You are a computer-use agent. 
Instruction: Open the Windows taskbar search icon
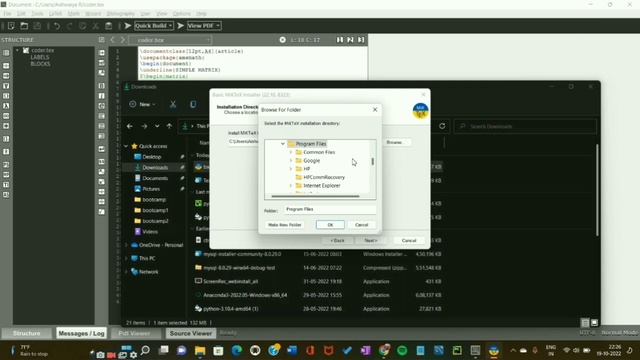(x=145, y=351)
